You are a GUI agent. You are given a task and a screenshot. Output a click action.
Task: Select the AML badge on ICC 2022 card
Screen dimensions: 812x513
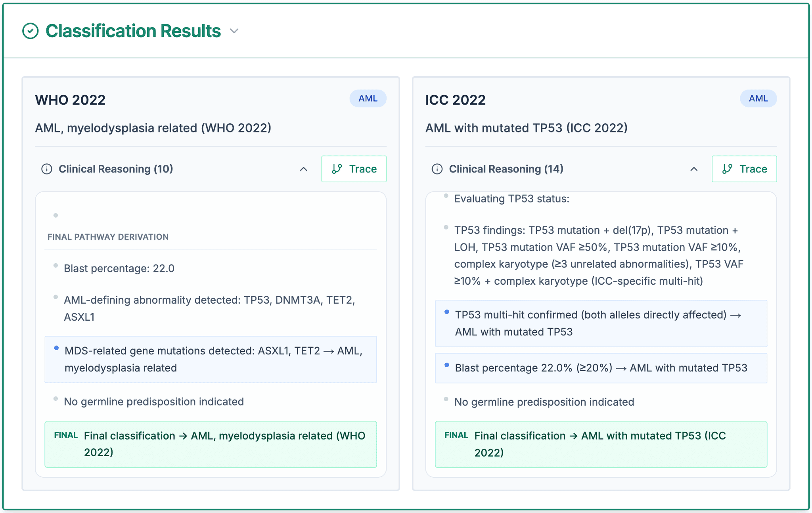(758, 98)
